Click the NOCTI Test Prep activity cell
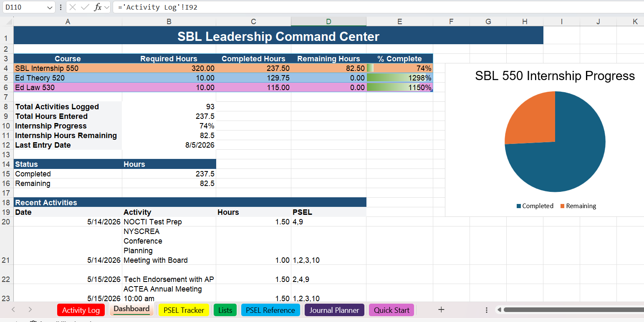This screenshot has height=322, width=644. coord(169,222)
